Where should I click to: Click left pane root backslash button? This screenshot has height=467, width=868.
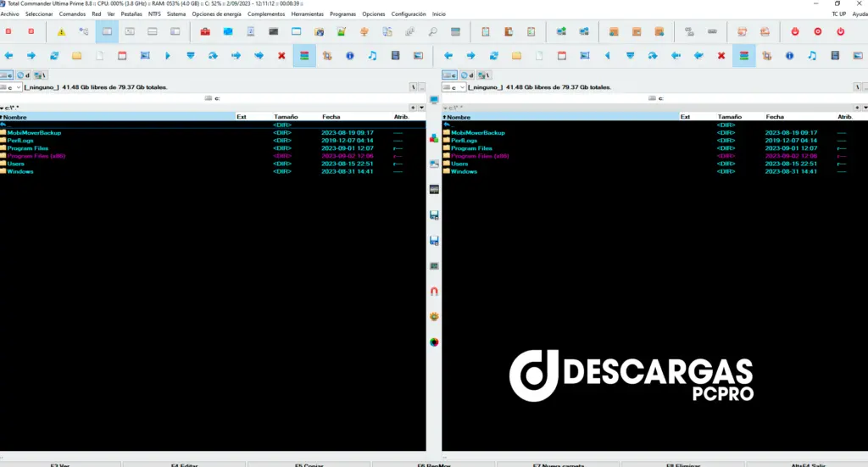(x=413, y=87)
